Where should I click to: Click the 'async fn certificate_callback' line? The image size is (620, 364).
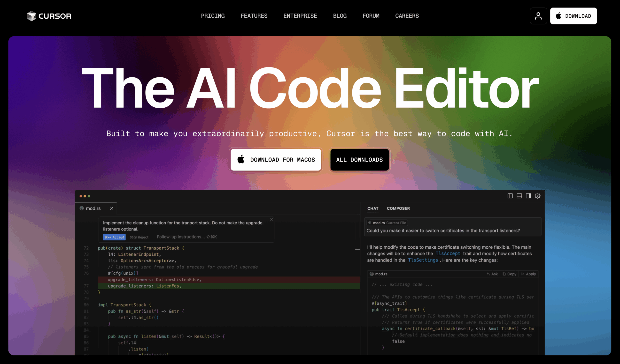458,329
